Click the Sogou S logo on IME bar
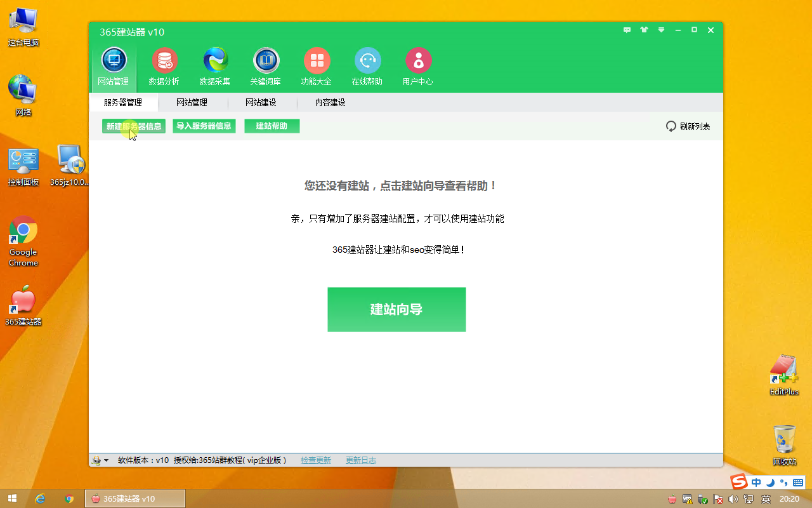Viewport: 812px width, 508px height. (739, 482)
